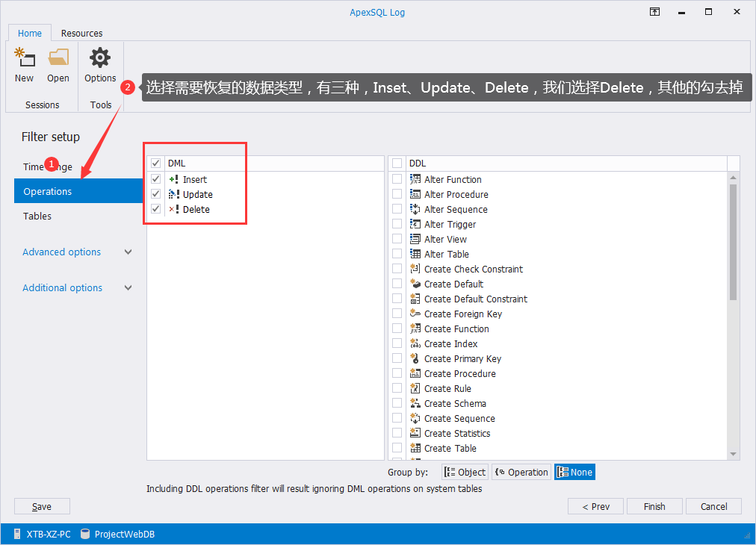Click the Alter View icon
Screen dimensions: 756x545
point(415,239)
